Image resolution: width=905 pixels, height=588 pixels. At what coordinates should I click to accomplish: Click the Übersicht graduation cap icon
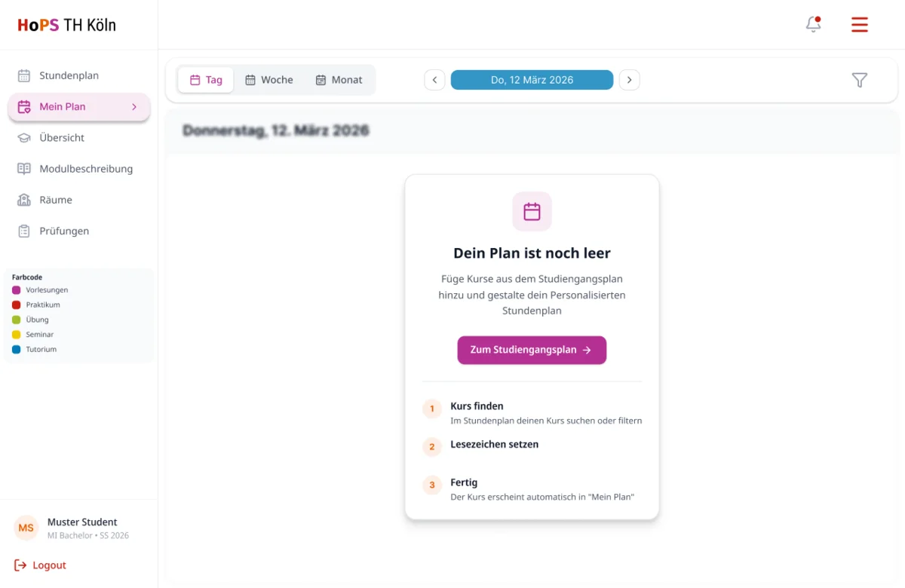coord(24,138)
